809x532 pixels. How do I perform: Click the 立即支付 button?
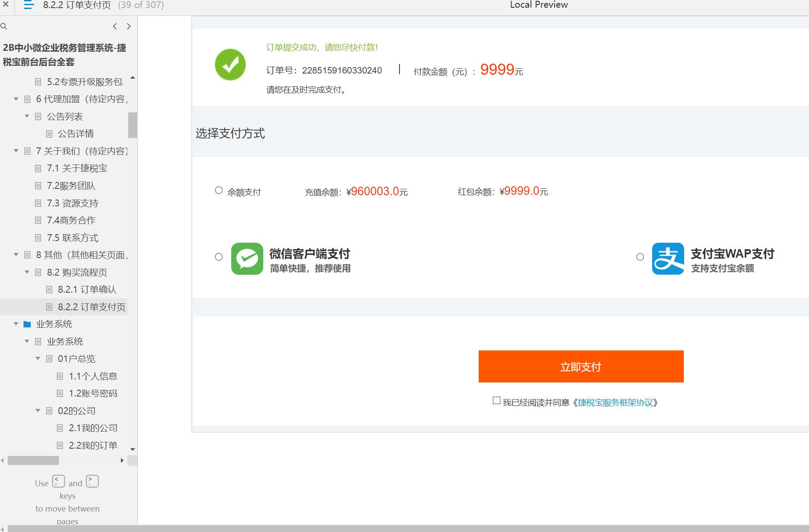coord(581,367)
